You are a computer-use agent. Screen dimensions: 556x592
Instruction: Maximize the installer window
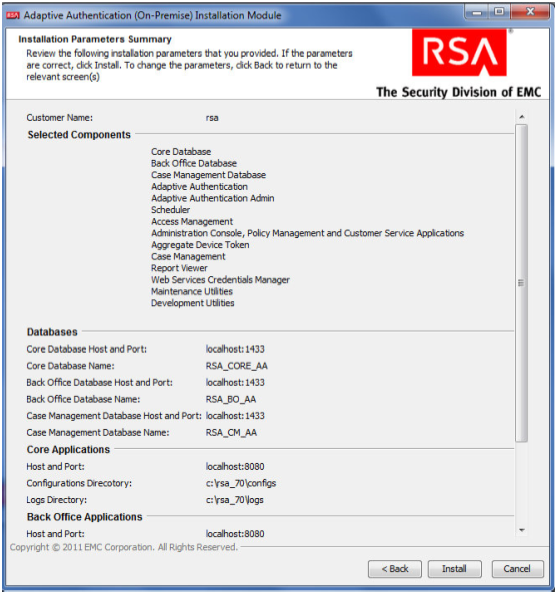[x=499, y=12]
